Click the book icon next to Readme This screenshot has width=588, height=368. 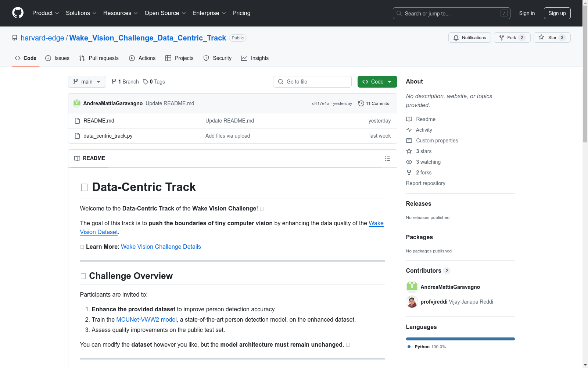click(409, 119)
